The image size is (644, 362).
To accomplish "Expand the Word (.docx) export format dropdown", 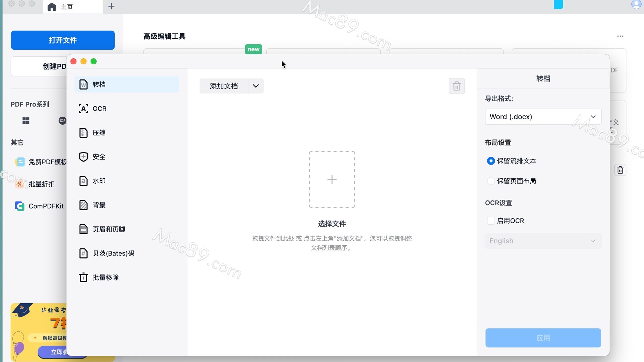I will tap(543, 117).
